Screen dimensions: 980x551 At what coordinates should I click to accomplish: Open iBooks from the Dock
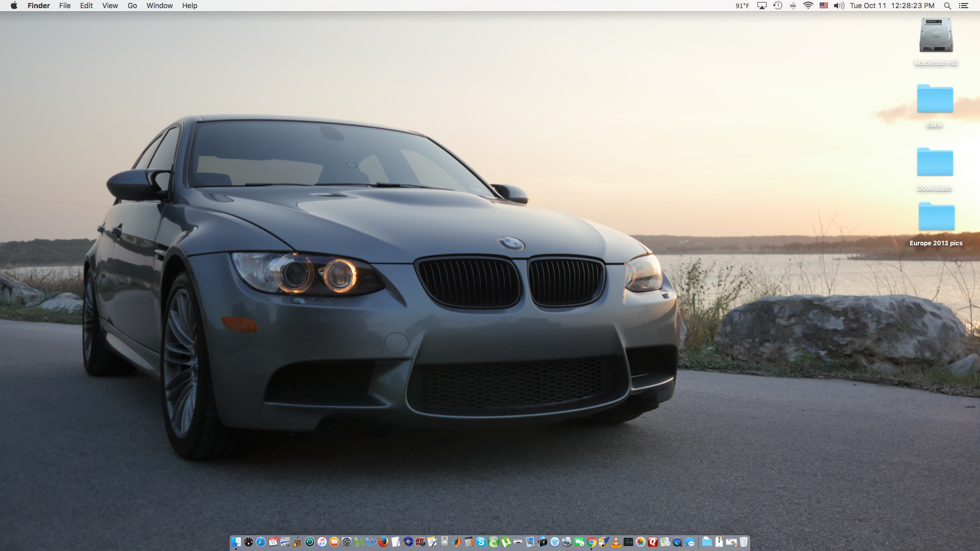pos(334,542)
